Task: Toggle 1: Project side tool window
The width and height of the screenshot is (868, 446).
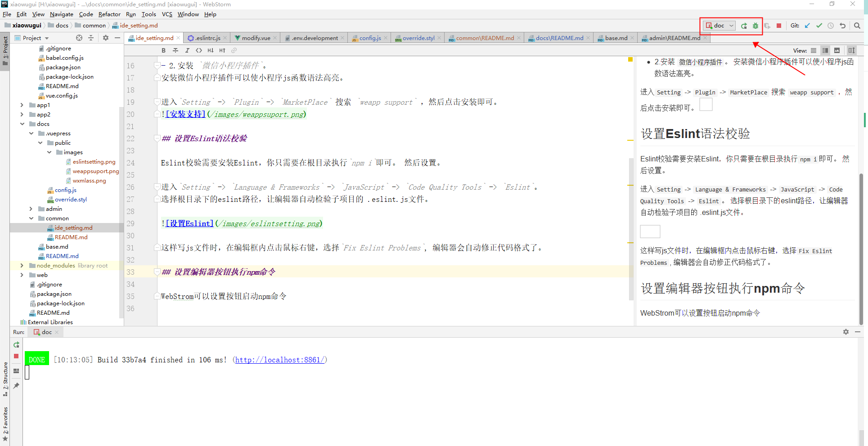Action: click(5, 50)
